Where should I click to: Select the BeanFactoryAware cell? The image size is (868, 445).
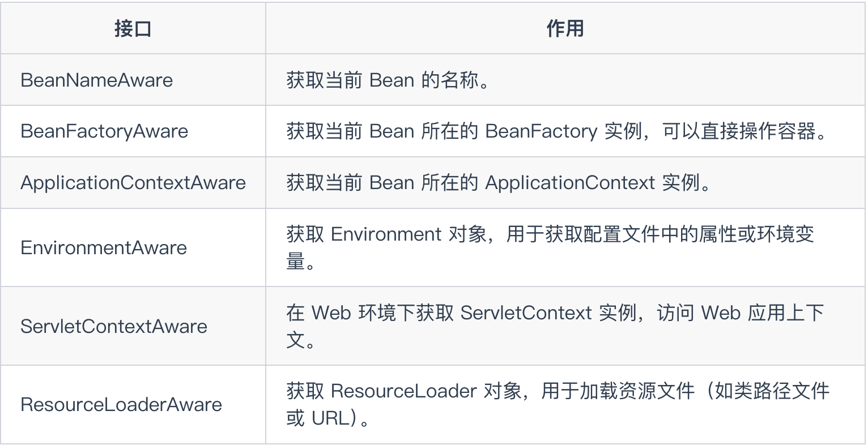[x=133, y=131]
